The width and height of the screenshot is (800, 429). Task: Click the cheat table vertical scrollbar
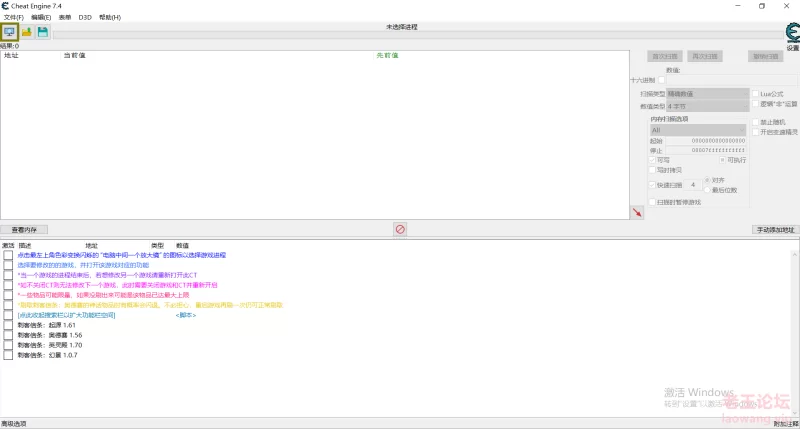coord(795,333)
